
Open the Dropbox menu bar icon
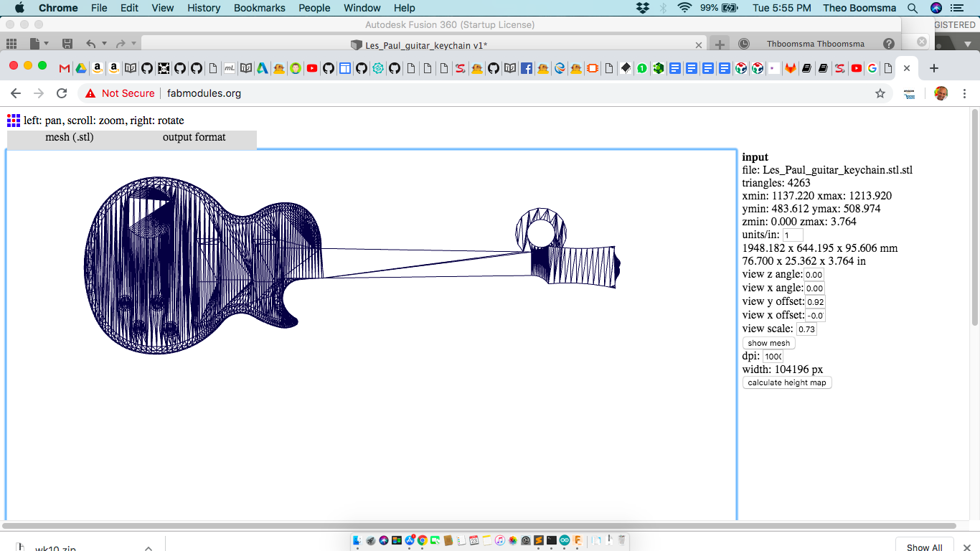click(x=643, y=8)
